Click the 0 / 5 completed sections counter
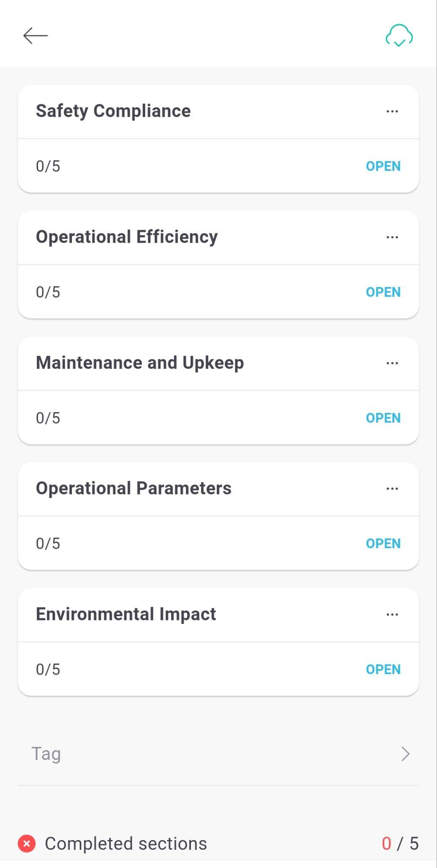 click(400, 843)
